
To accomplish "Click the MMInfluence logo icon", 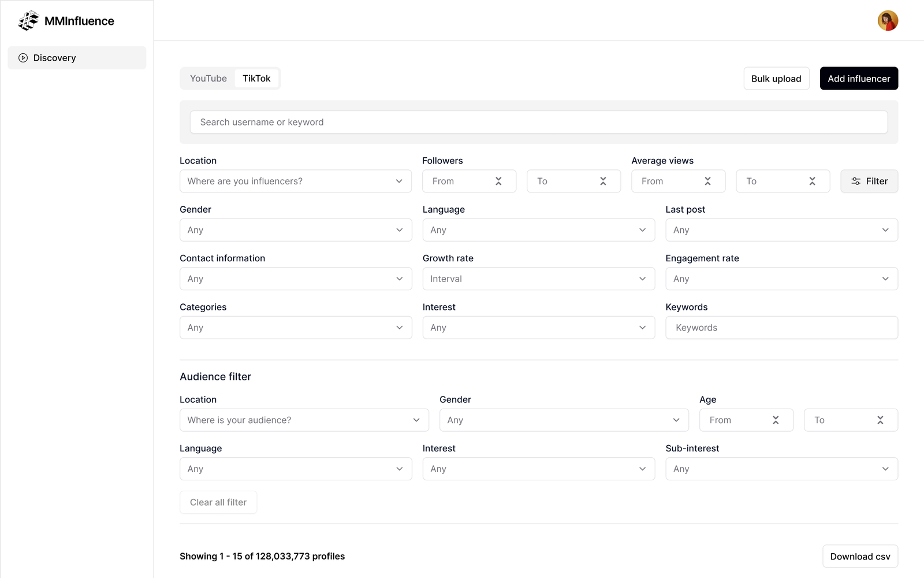I will pos(28,21).
